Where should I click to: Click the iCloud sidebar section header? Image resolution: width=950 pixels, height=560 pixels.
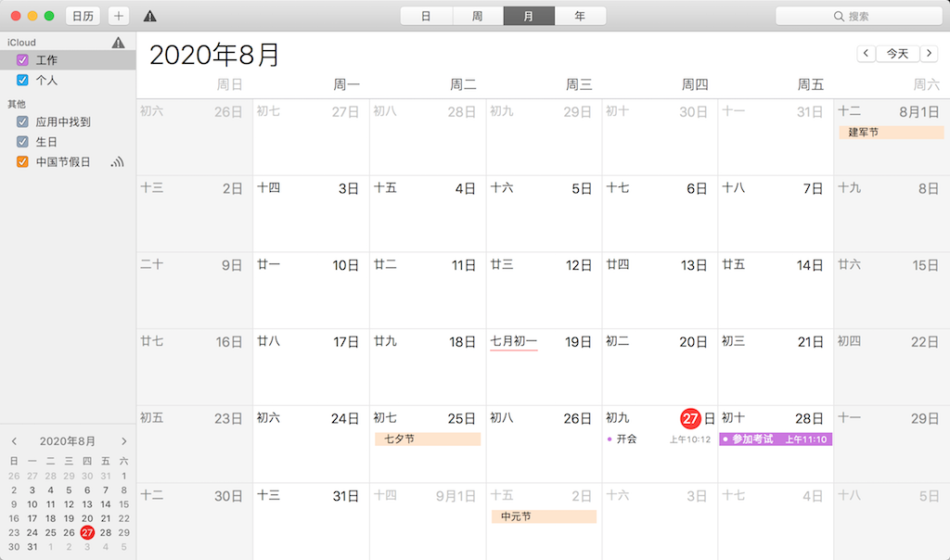(22, 43)
